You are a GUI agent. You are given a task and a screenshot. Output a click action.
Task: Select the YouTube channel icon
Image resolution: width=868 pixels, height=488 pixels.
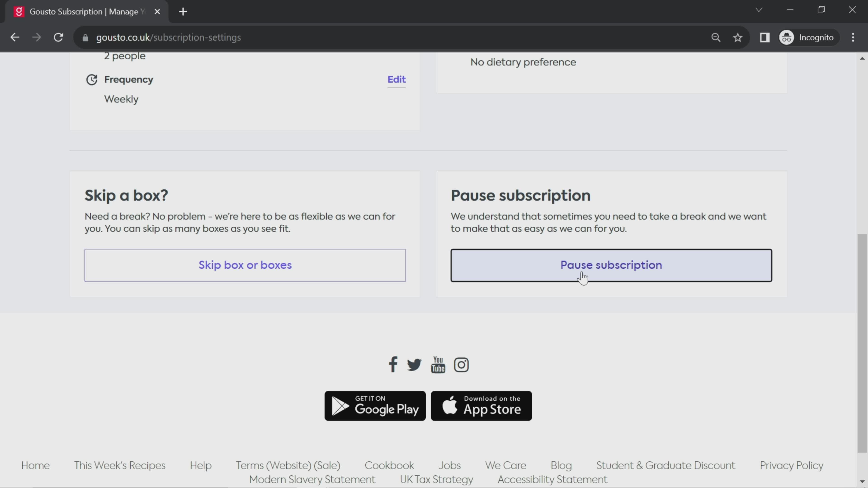(x=438, y=365)
